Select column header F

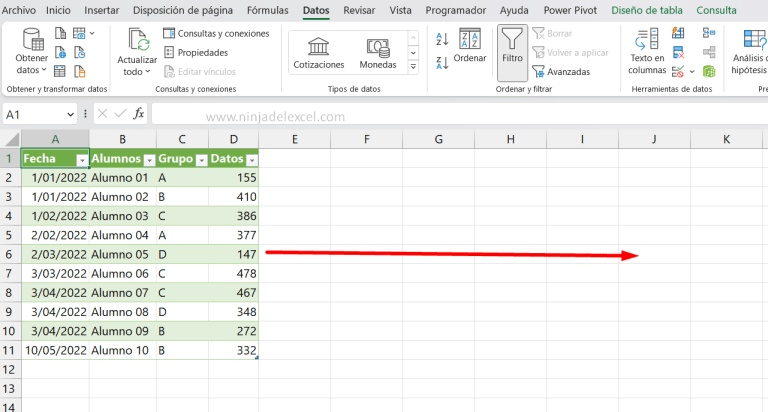click(x=366, y=140)
